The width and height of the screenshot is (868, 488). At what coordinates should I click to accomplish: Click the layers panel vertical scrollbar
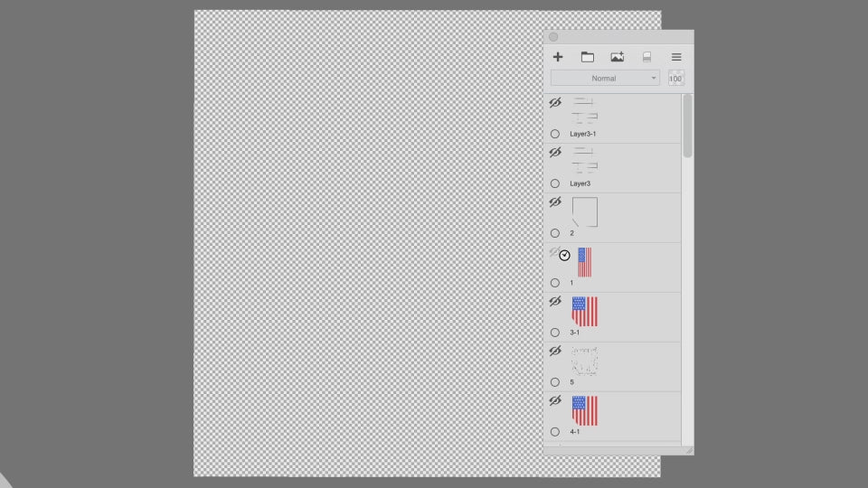point(687,127)
